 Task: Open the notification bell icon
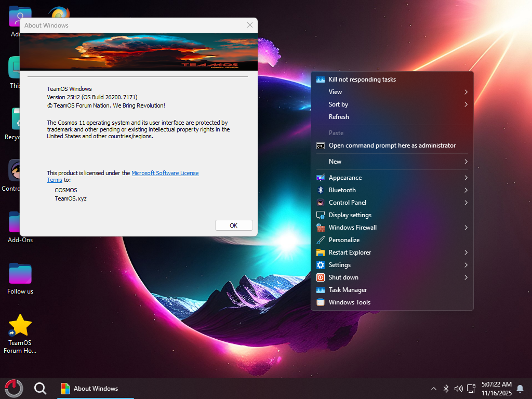click(520, 389)
